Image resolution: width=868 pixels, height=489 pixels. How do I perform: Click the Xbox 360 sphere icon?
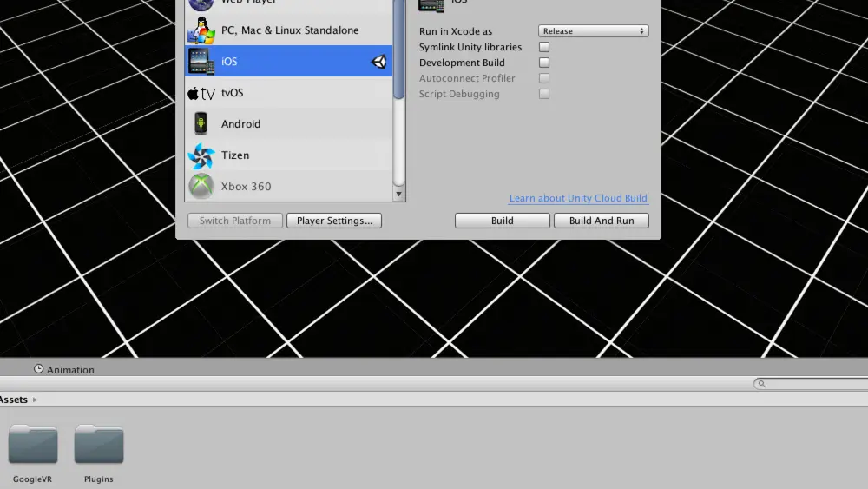click(x=201, y=186)
